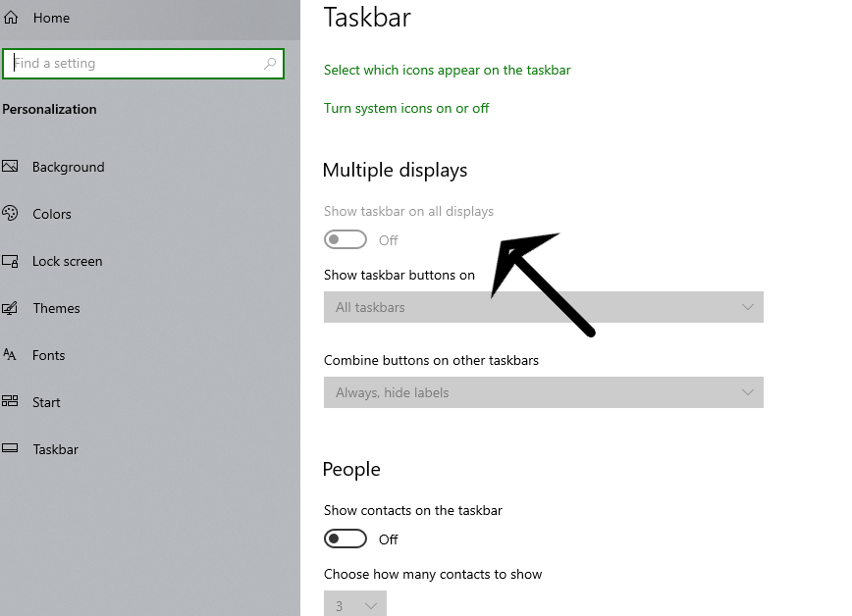Click the Taskbar page title
The height and width of the screenshot is (616, 852).
pyautogui.click(x=367, y=17)
